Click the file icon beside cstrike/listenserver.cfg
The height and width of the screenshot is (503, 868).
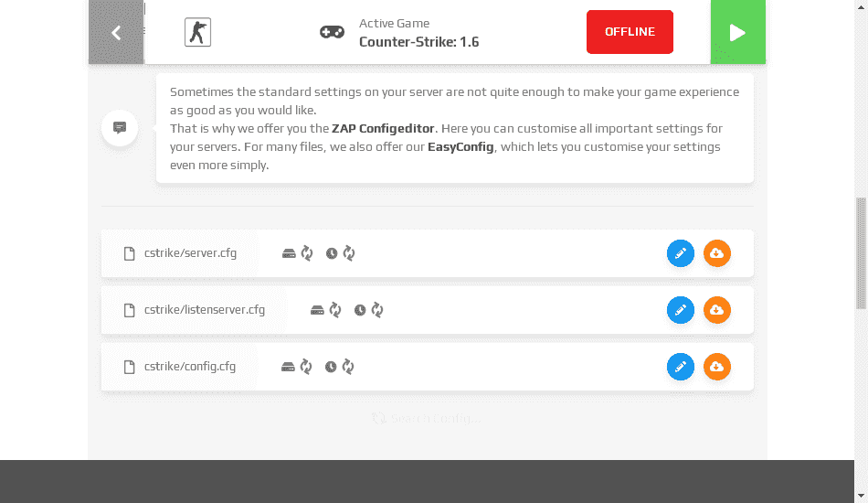tap(129, 310)
